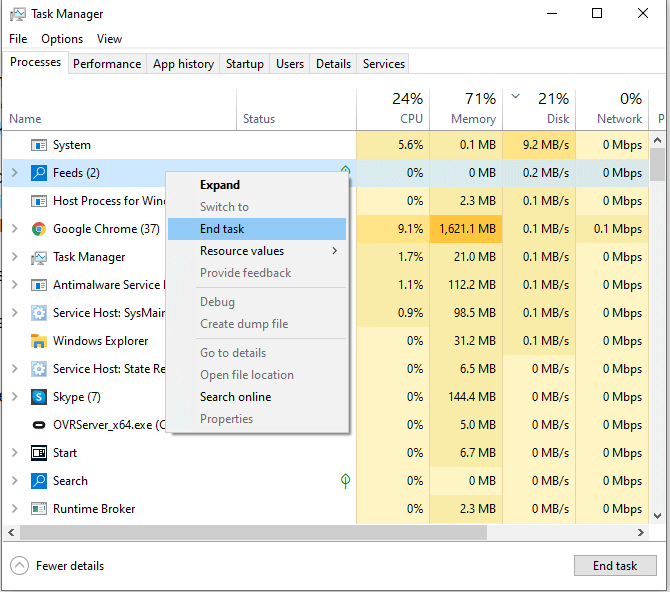
Task: Click the Task Manager process row icon
Action: point(39,257)
